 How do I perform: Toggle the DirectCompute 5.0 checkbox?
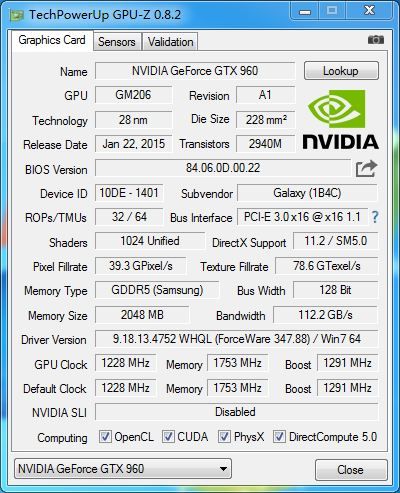coord(279,436)
